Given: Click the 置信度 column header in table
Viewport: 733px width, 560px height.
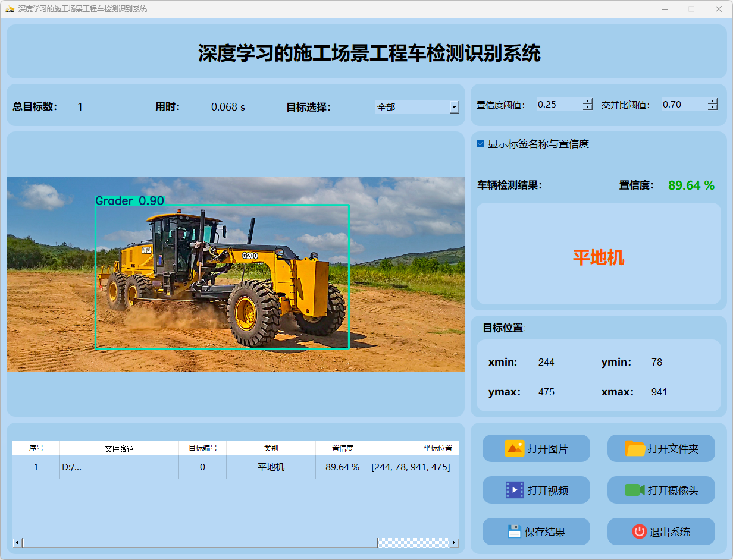Looking at the screenshot, I should [342, 448].
